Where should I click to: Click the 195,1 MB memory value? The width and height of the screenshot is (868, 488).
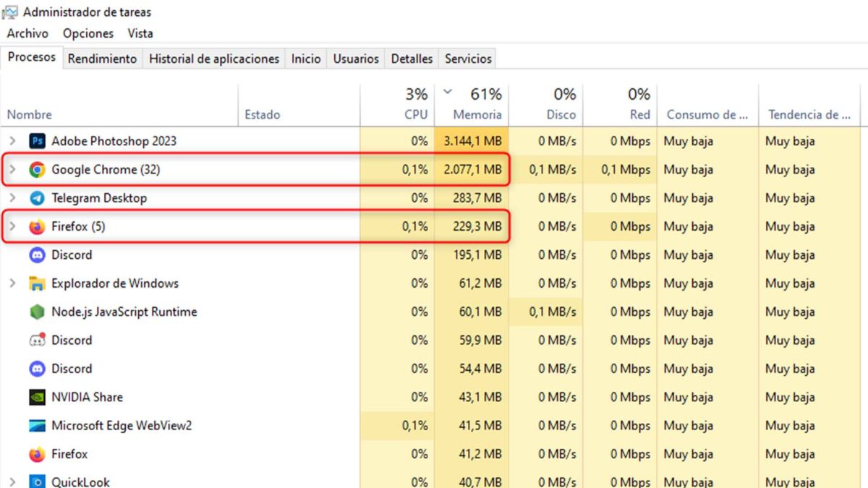[477, 255]
